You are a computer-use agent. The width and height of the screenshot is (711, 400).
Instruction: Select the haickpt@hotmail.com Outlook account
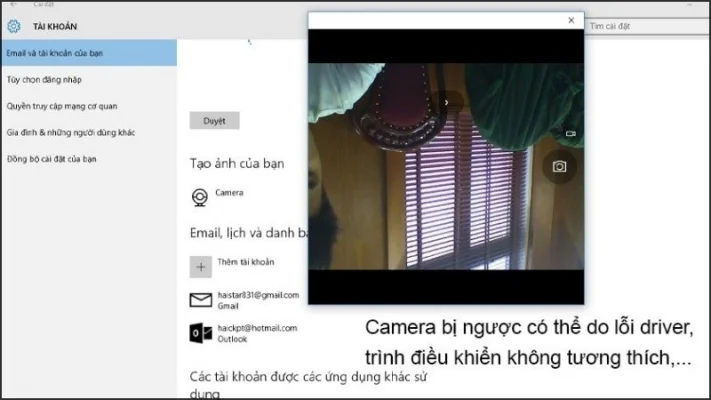click(257, 328)
